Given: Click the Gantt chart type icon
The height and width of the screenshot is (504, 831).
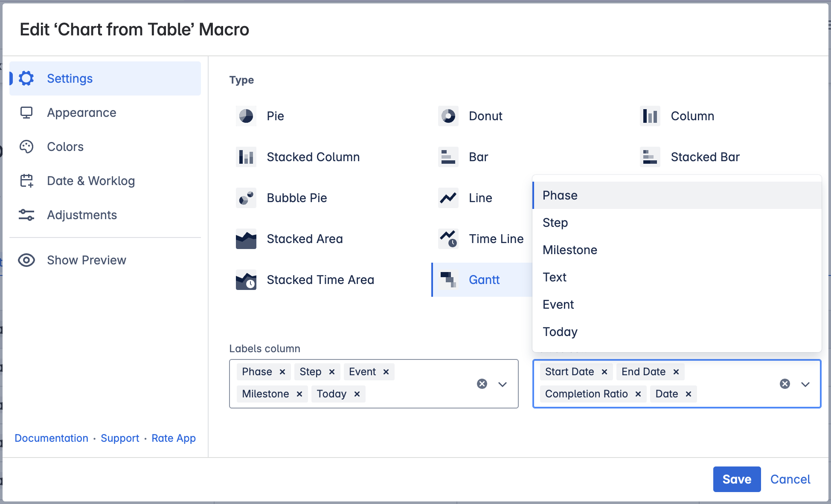Looking at the screenshot, I should 448,280.
